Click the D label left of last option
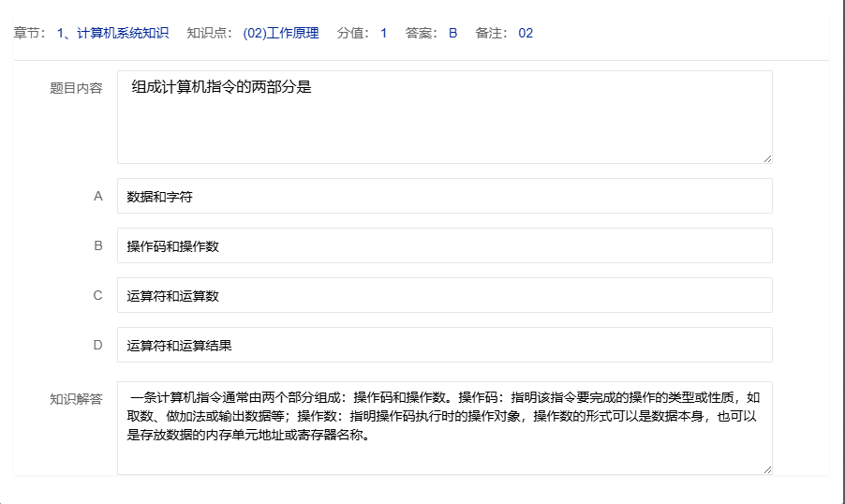 click(97, 345)
